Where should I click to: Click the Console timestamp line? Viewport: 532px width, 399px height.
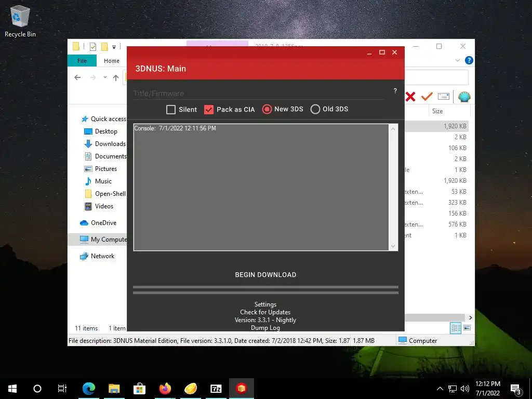pyautogui.click(x=175, y=128)
